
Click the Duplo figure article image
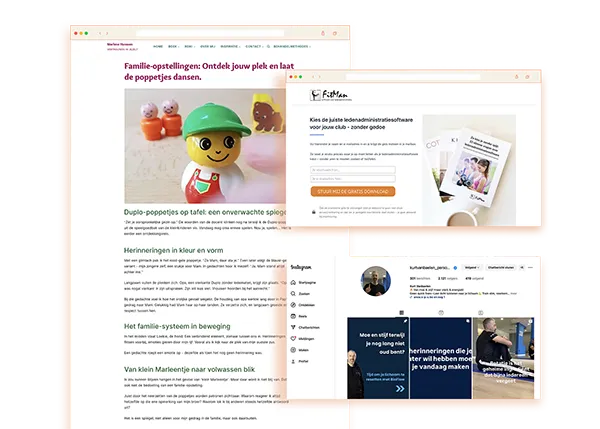[205, 146]
